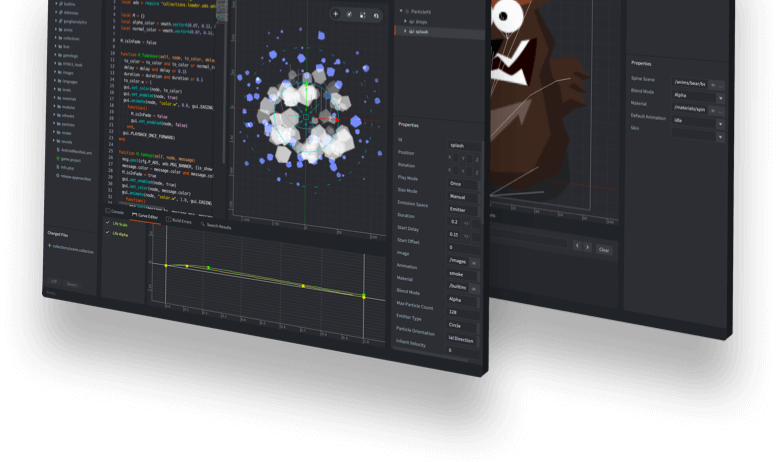Select the Scale tool in viewport toolbar
This screenshot has height=462, width=779.
point(363,15)
